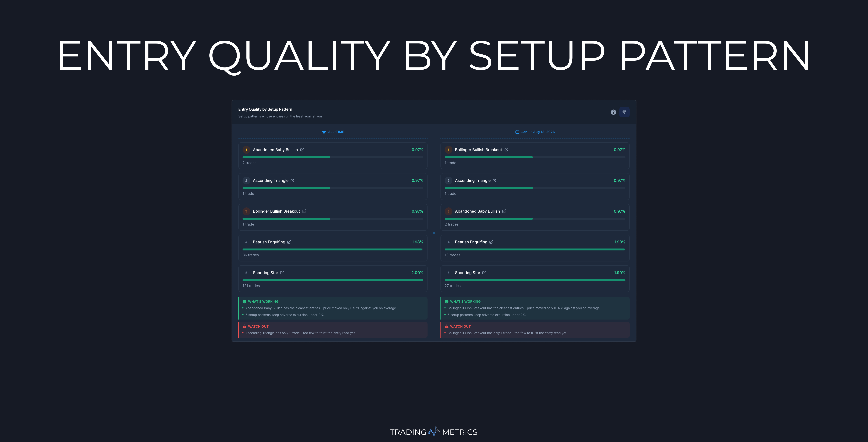868x442 pixels.
Task: Click all-time Ascending Triangle pattern name
Action: click(271, 180)
